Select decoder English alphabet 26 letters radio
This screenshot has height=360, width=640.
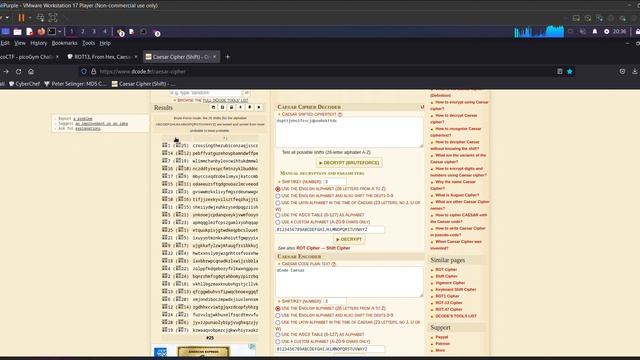(x=278, y=189)
